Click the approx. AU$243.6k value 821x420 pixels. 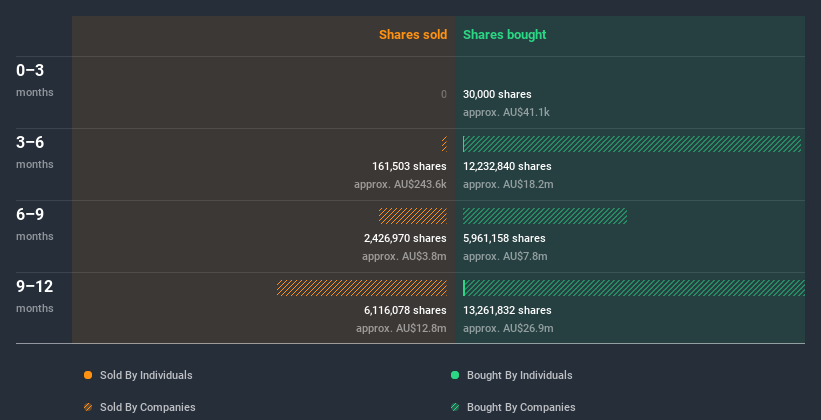(x=401, y=184)
